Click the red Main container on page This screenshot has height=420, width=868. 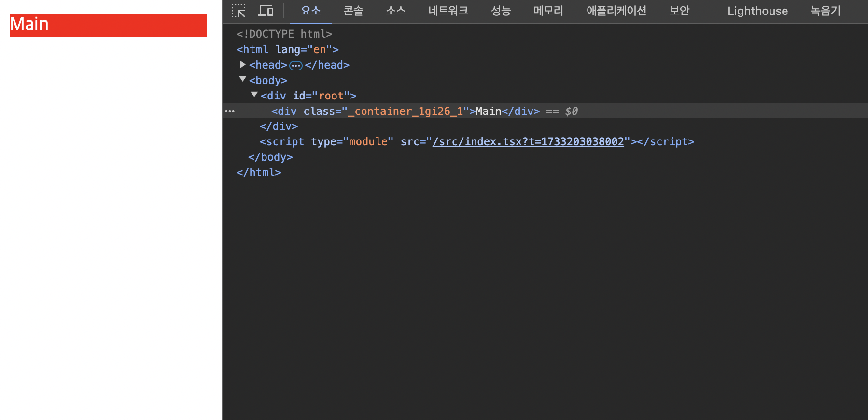point(108,25)
